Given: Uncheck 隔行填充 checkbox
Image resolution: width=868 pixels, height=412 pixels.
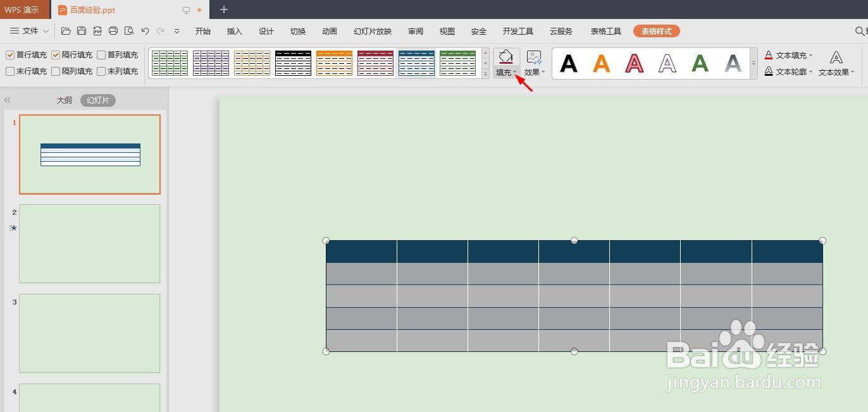Looking at the screenshot, I should click(x=56, y=55).
